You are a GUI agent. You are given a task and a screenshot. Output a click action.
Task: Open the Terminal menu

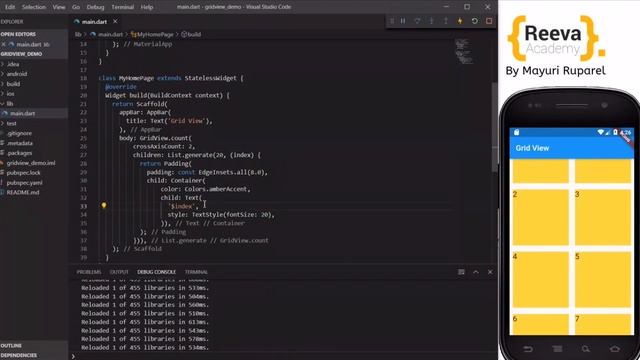(122, 7)
